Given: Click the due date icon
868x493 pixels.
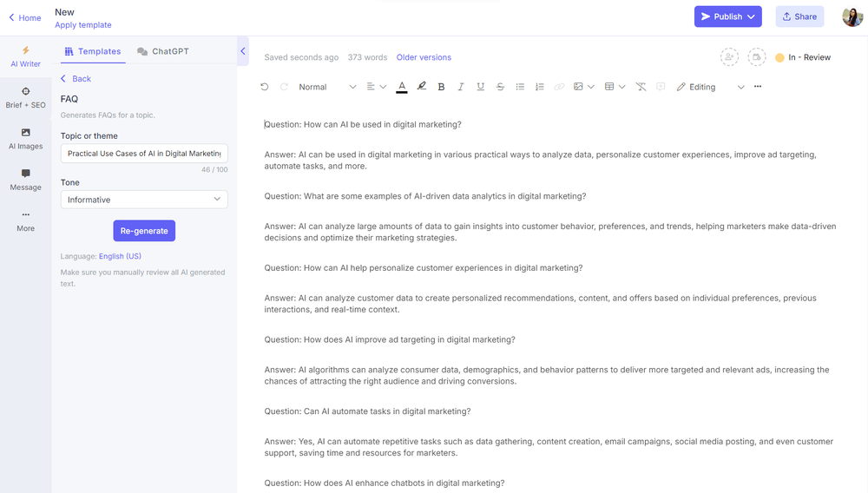Looking at the screenshot, I should point(757,57).
